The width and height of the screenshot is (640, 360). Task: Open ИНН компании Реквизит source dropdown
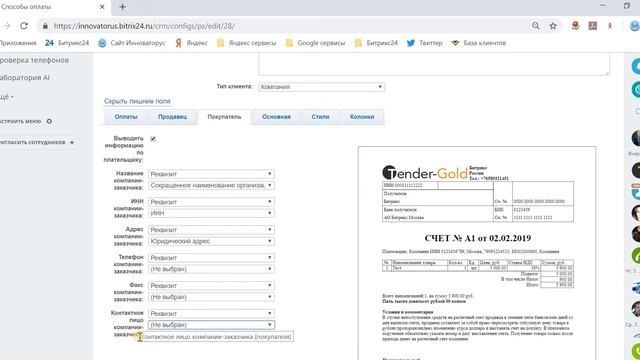[x=211, y=202]
